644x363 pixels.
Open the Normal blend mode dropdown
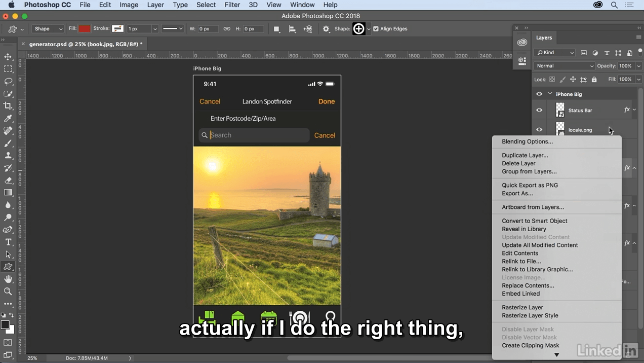[564, 66]
